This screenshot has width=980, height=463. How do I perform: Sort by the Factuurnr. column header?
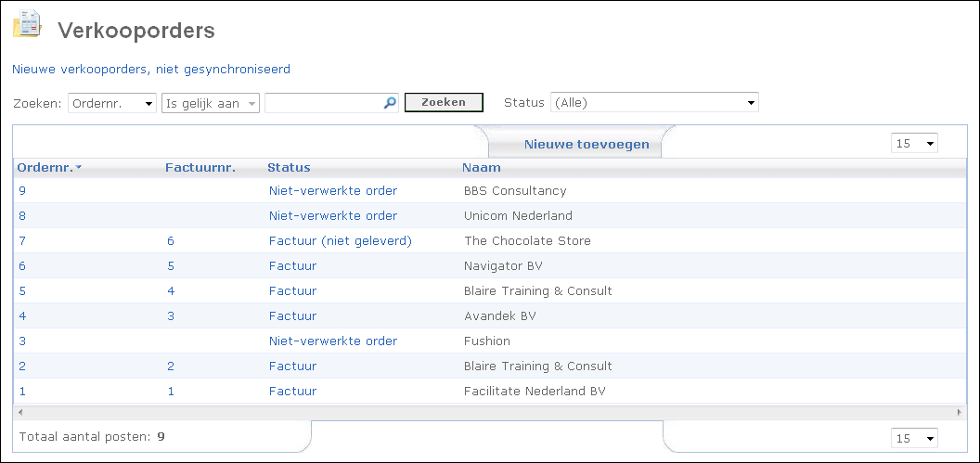pyautogui.click(x=200, y=167)
